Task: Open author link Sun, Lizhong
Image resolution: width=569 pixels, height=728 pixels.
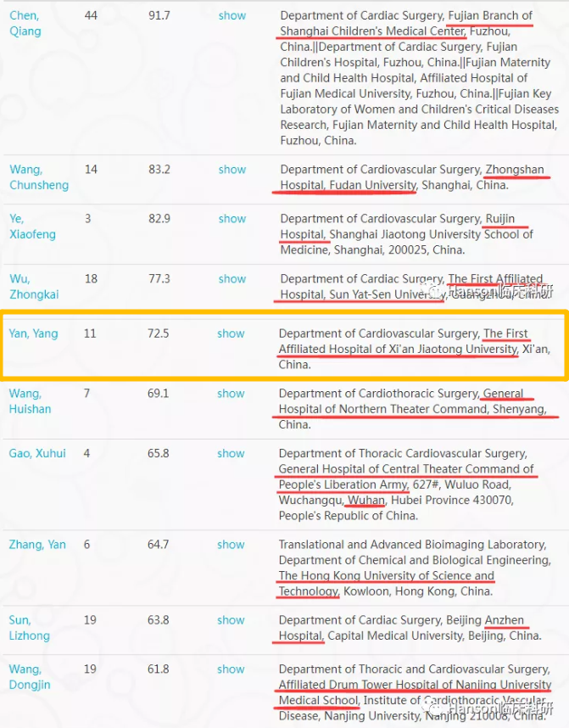Action: (29, 628)
